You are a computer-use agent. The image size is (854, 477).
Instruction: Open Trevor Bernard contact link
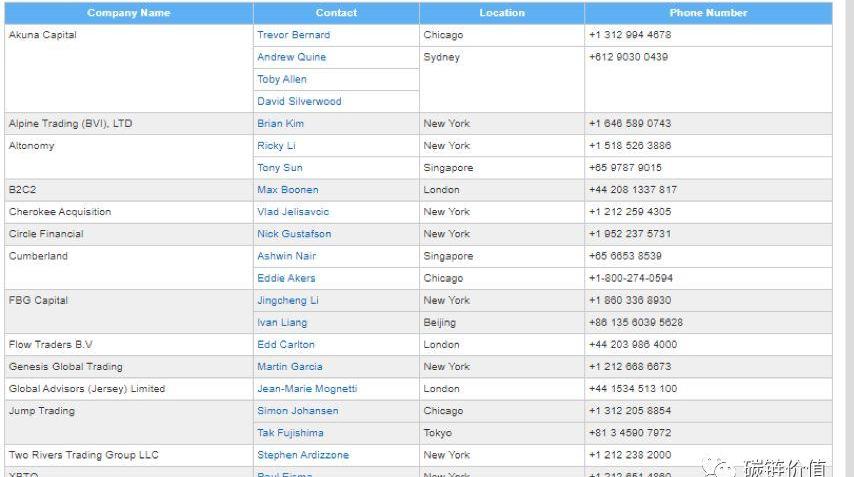coord(293,35)
